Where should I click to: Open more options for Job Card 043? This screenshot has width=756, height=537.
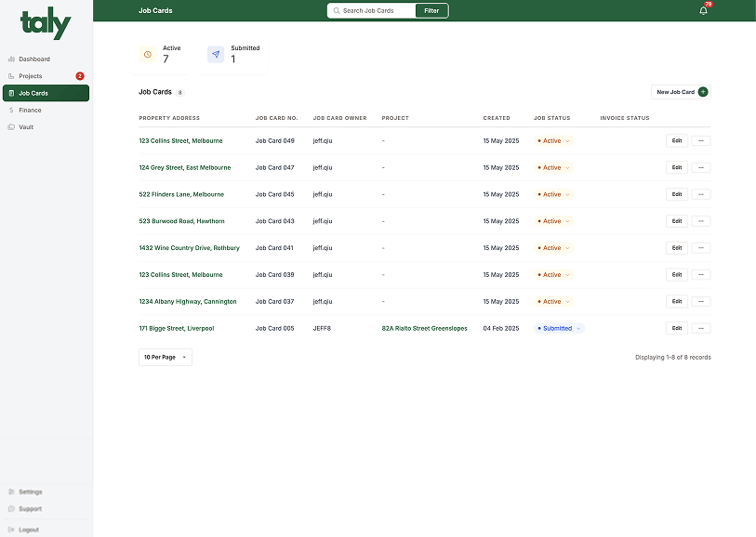(x=700, y=221)
